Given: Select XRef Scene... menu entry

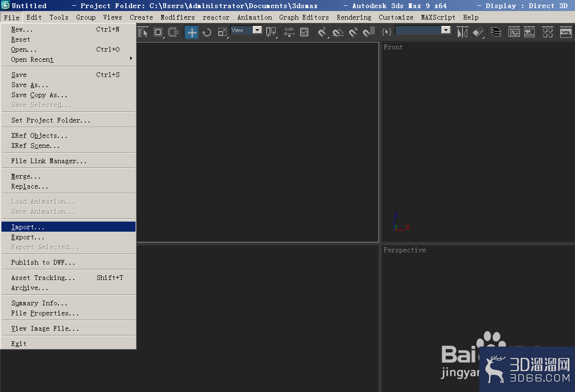Looking at the screenshot, I should click(x=68, y=146).
